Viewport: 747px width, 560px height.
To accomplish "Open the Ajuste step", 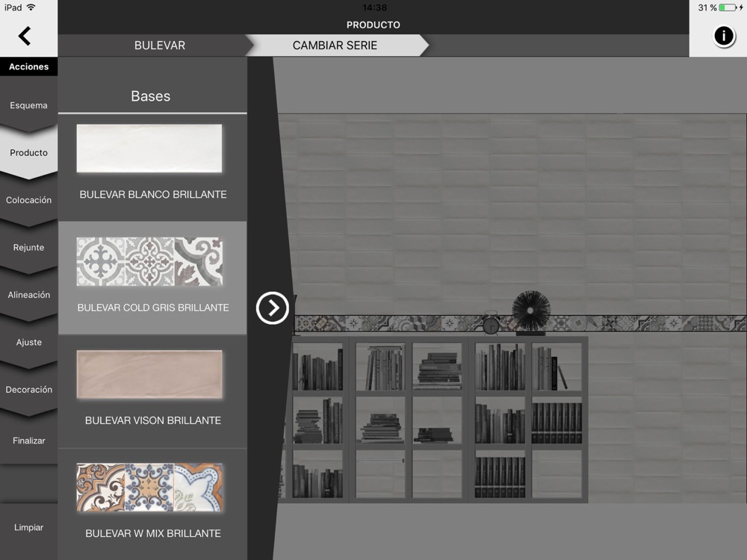I will pos(28,343).
